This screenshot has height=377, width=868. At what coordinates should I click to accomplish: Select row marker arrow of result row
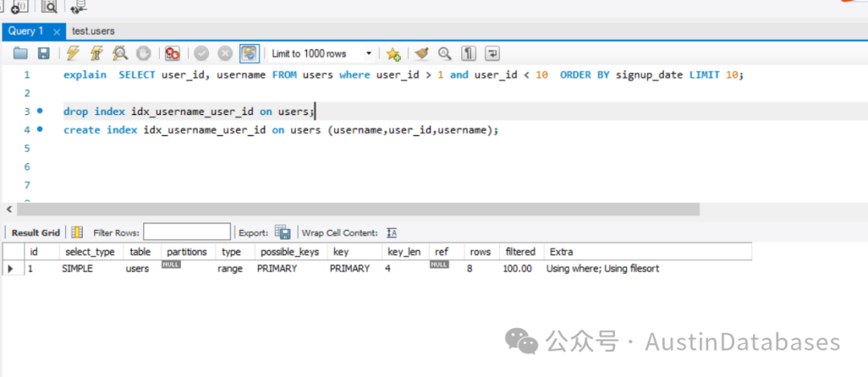(11, 268)
